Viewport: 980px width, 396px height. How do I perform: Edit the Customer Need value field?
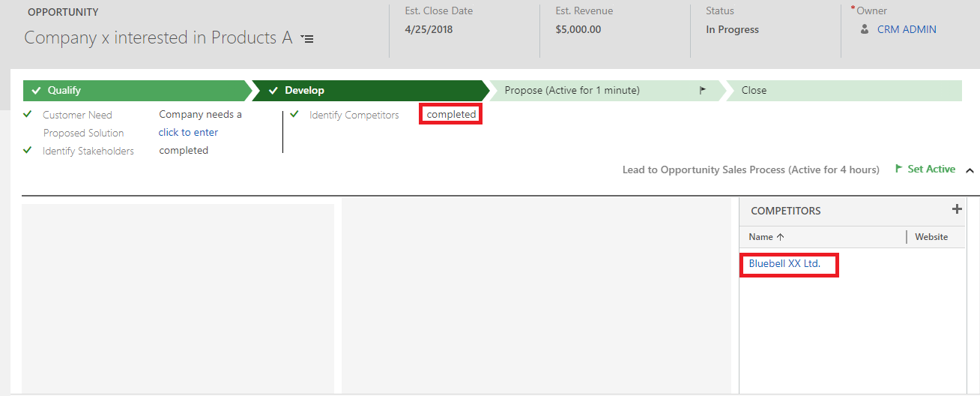pyautogui.click(x=201, y=115)
